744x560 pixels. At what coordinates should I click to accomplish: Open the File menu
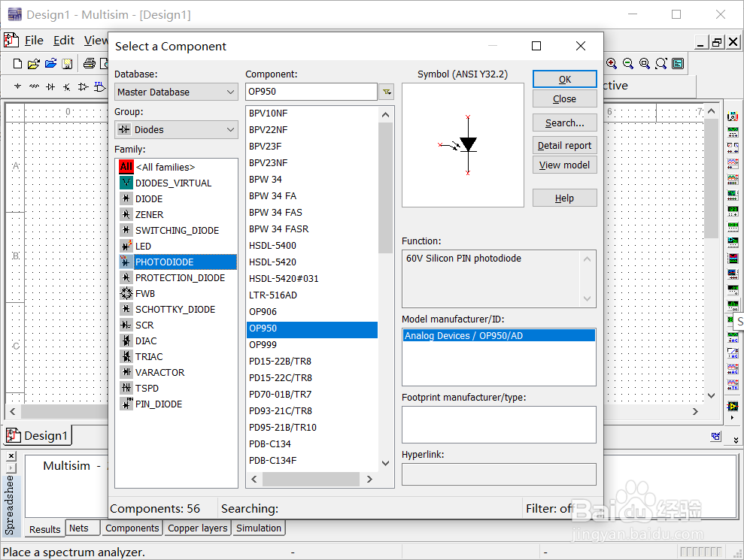pos(34,41)
